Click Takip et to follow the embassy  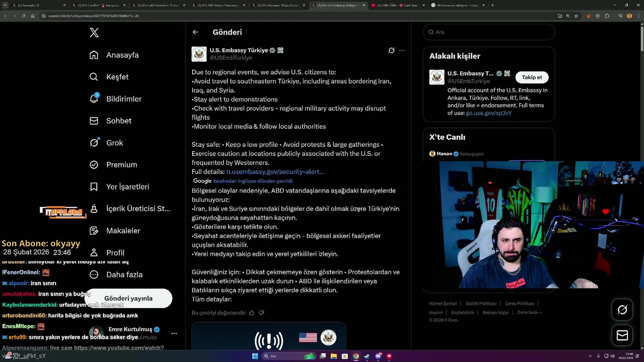click(532, 77)
